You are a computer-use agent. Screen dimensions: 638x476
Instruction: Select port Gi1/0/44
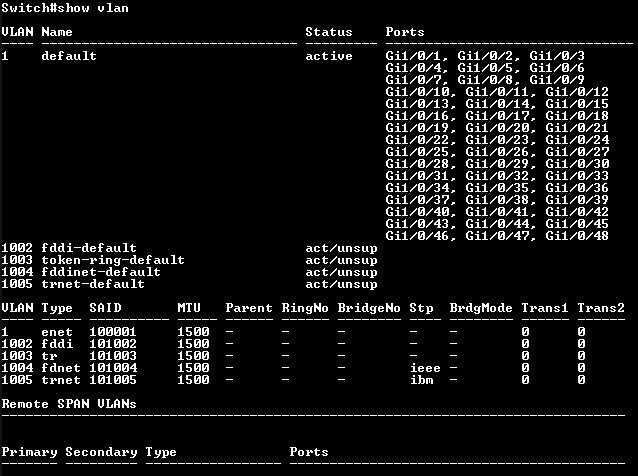click(x=499, y=224)
